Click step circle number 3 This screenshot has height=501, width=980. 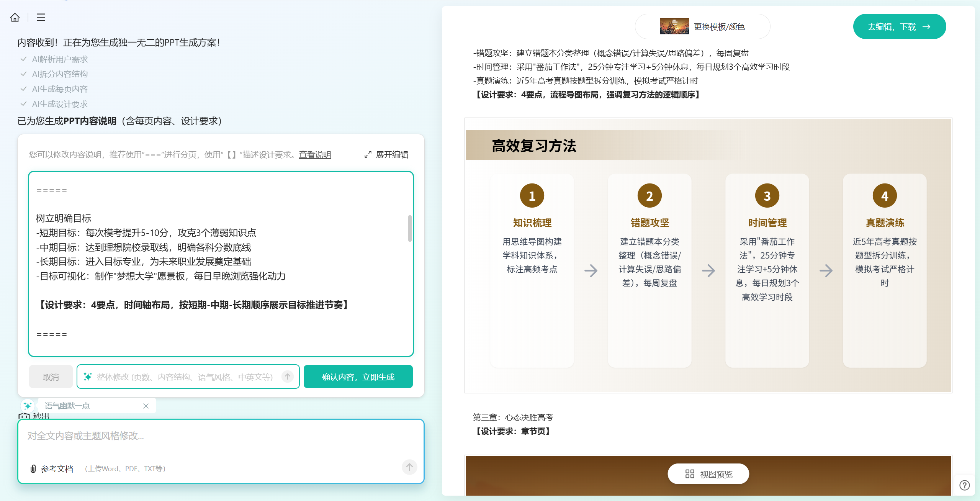(767, 196)
